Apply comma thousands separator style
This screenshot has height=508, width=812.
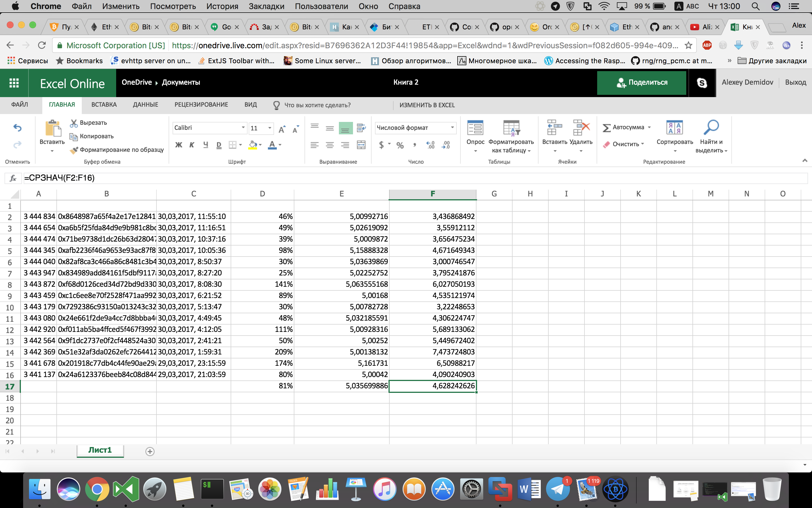coord(415,145)
